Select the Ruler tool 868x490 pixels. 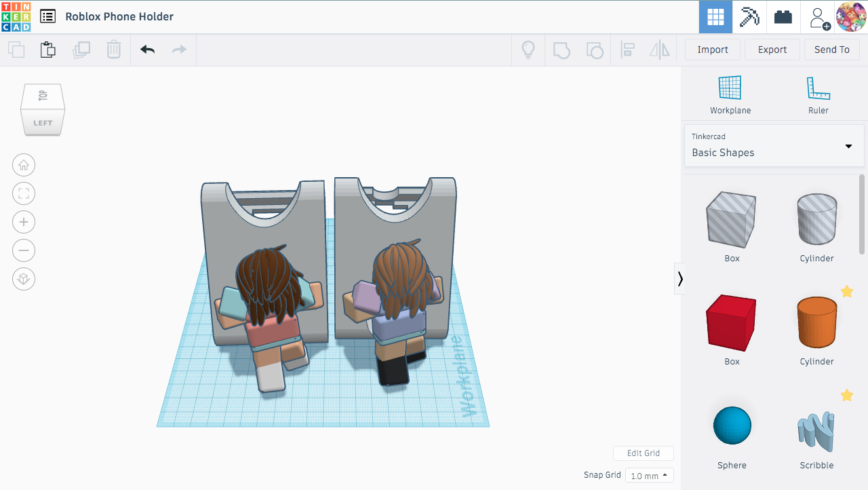pos(818,95)
